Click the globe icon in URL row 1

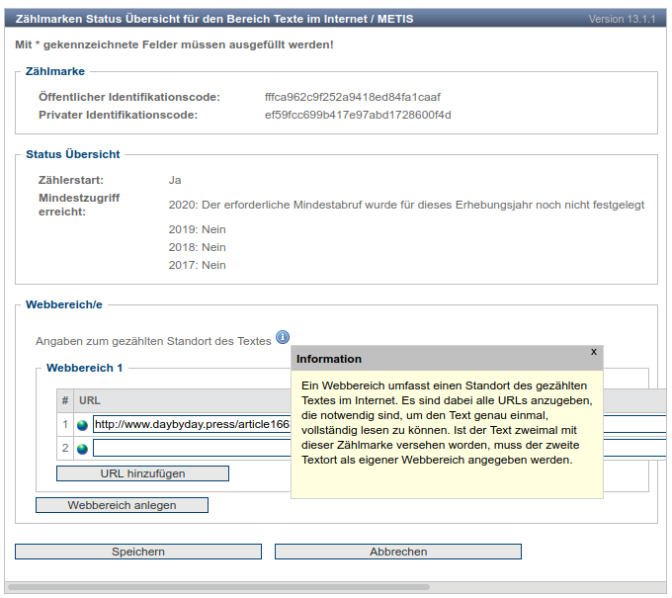click(82, 425)
